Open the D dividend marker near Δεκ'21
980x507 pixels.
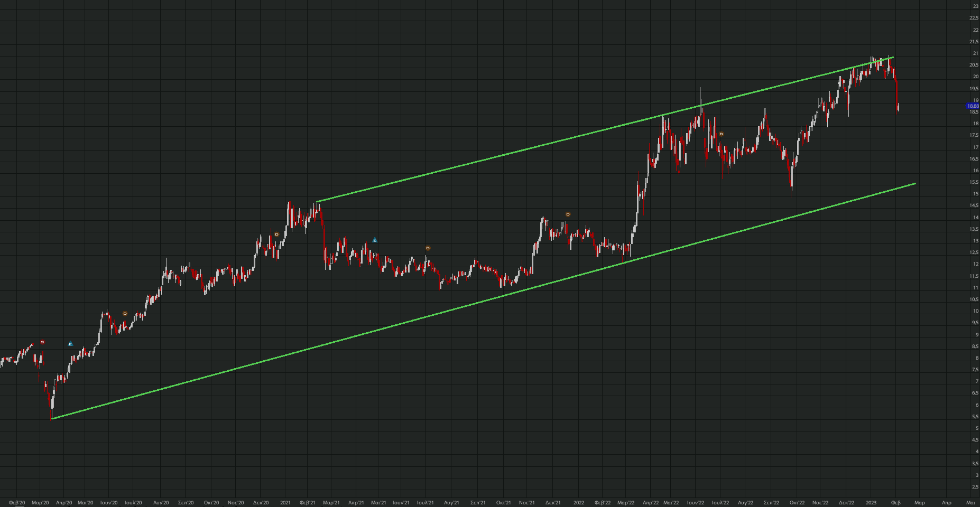(x=568, y=214)
